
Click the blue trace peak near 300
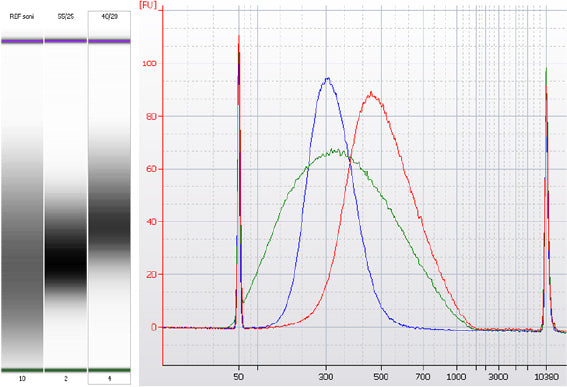pyautogui.click(x=328, y=78)
